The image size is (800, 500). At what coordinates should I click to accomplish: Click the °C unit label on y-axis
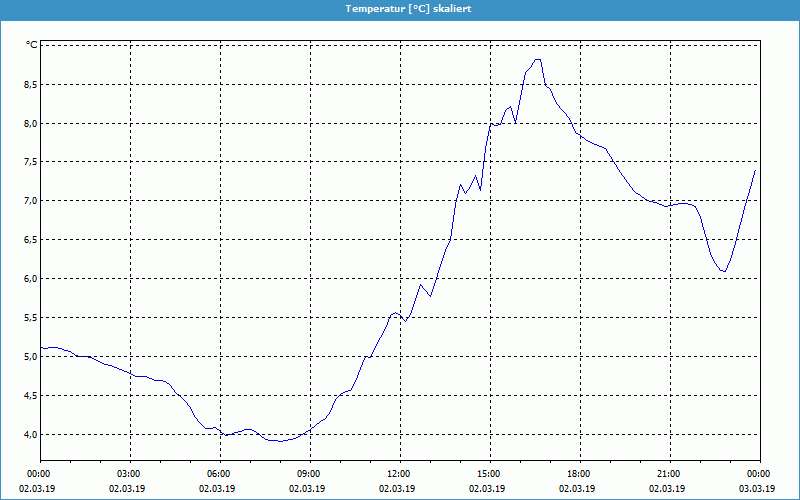31,45
